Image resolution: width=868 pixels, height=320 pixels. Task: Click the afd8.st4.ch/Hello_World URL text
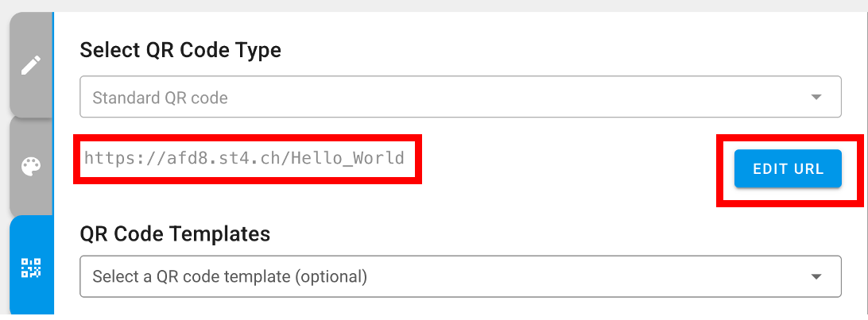point(245,158)
